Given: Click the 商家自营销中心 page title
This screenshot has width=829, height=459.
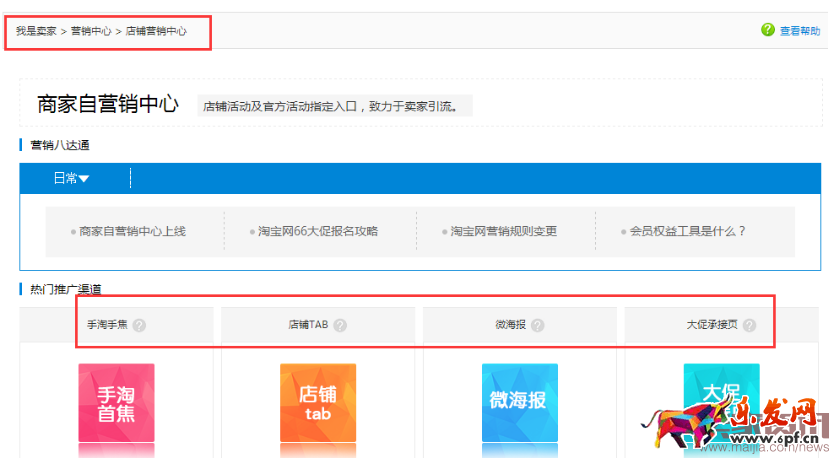Looking at the screenshot, I should click(x=108, y=104).
